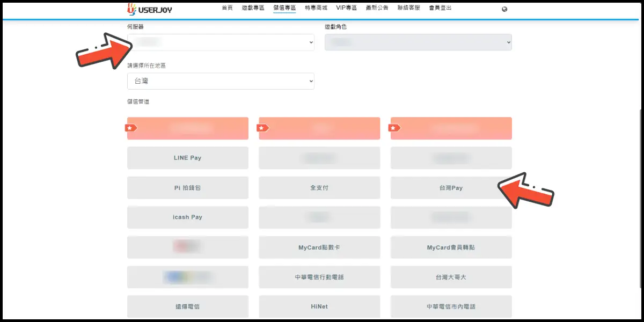Click the 伺服器 field label
This screenshot has height=322, width=644.
click(135, 27)
